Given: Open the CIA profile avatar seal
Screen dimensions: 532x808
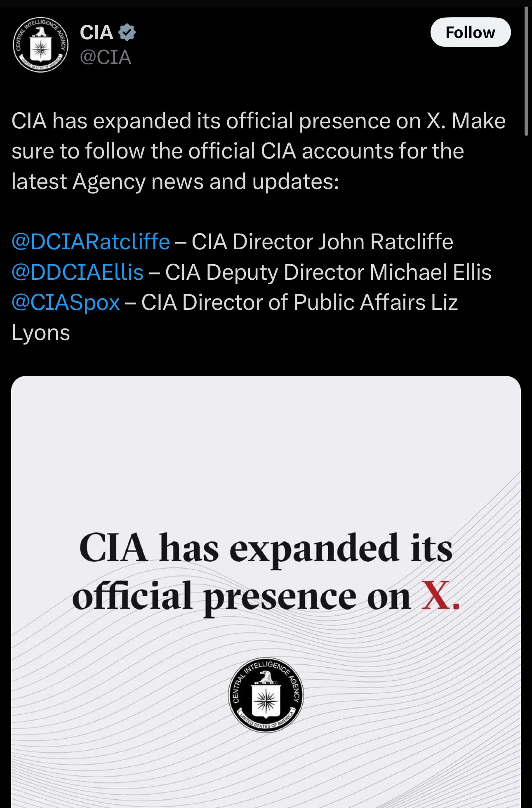Looking at the screenshot, I should click(40, 45).
